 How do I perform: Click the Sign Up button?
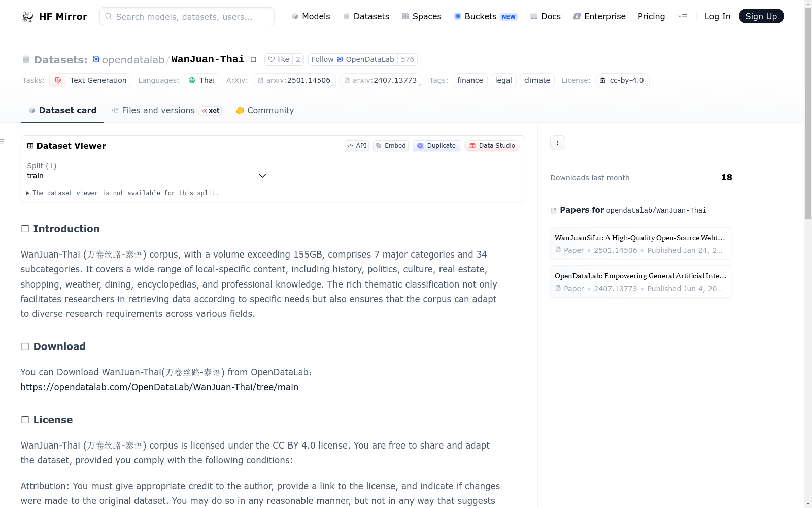coord(761,16)
